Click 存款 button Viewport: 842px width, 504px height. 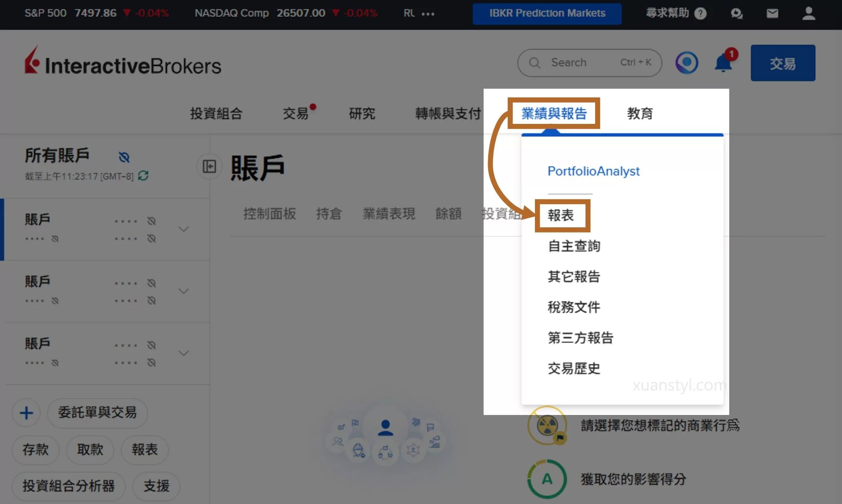[x=36, y=450]
